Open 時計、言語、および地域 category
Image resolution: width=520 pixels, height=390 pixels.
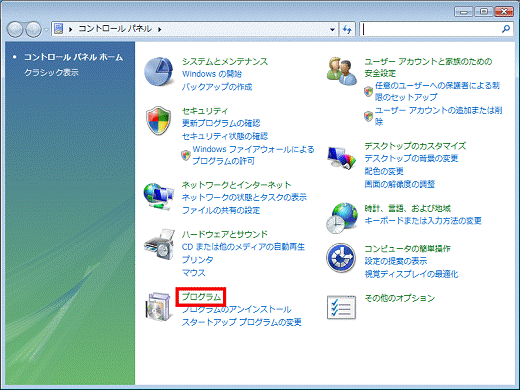tap(407, 208)
